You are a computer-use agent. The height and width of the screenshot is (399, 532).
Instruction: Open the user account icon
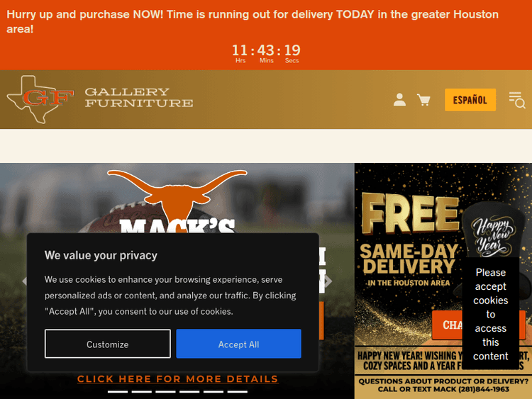[x=399, y=100]
